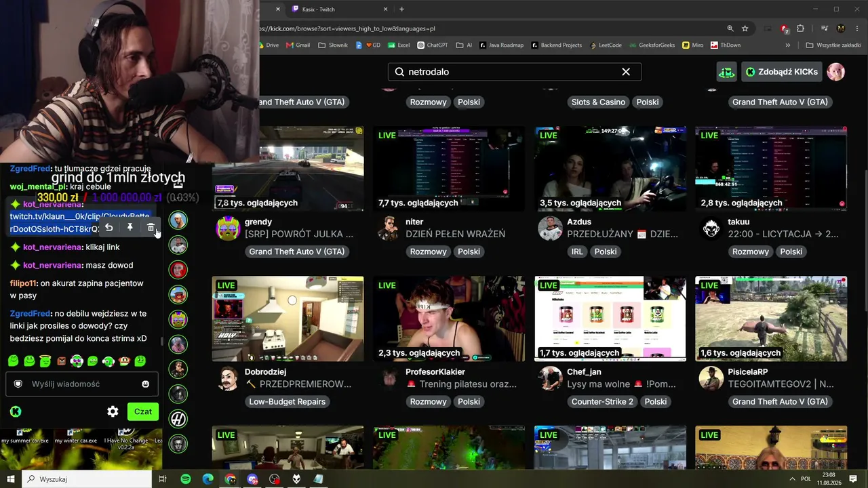Clear the netrodalo search with X icon
Screen dimensions: 868x488
tap(626, 72)
